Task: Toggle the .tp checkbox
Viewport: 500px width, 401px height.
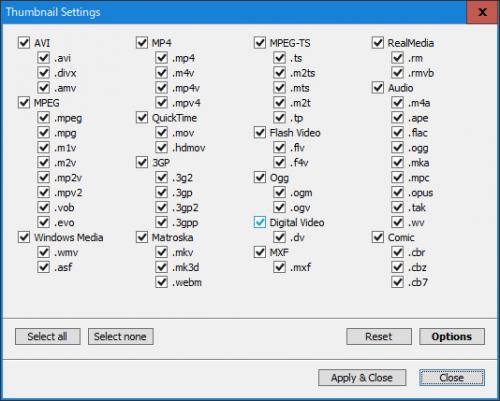Action: [x=280, y=118]
